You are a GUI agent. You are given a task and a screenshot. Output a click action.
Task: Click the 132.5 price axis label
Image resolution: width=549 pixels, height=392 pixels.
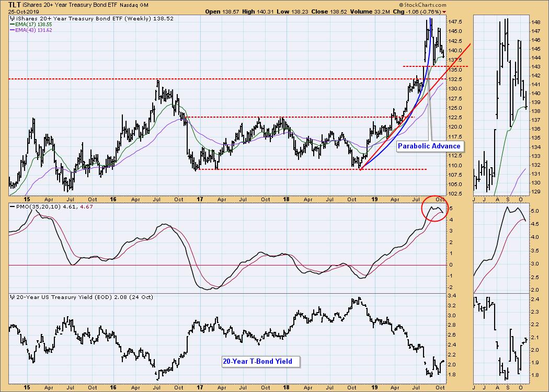pos(455,79)
